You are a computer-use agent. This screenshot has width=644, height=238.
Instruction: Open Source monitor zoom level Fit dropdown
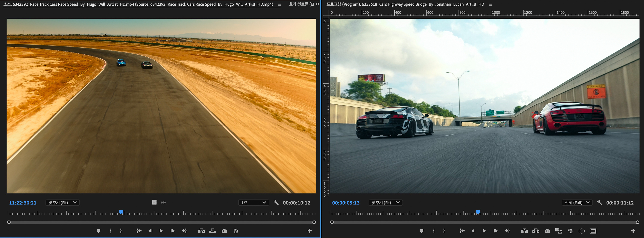coord(62,202)
